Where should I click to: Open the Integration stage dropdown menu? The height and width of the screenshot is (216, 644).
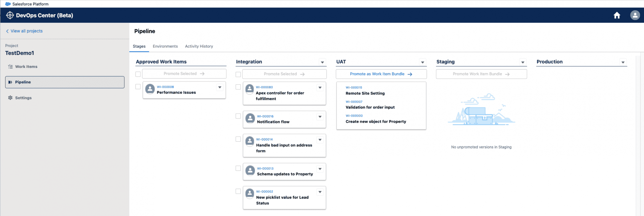point(322,62)
